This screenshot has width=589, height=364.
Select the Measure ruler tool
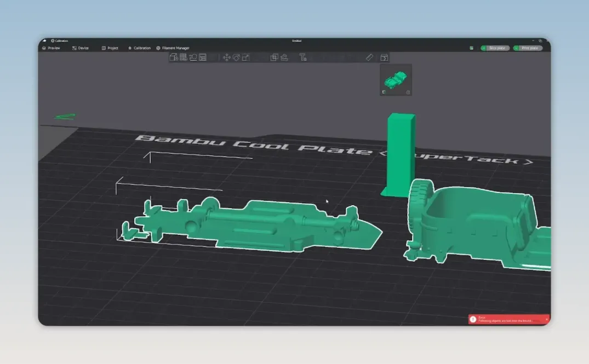click(370, 57)
